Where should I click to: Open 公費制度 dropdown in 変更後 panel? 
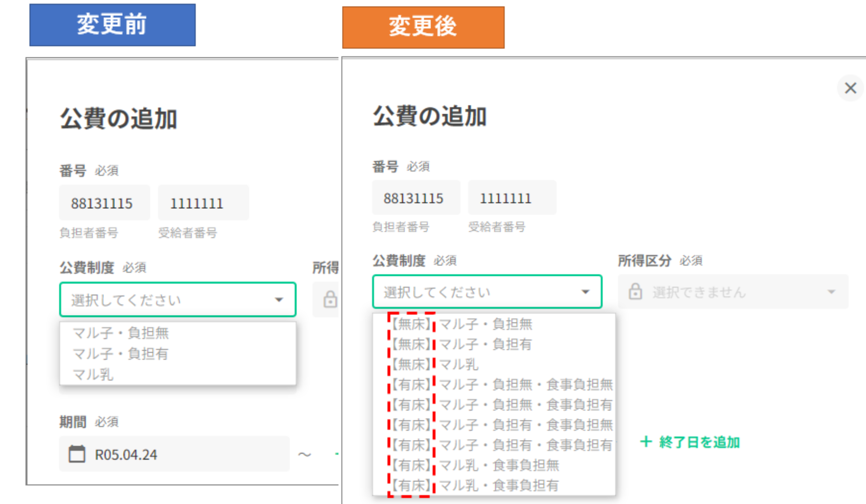point(487,291)
